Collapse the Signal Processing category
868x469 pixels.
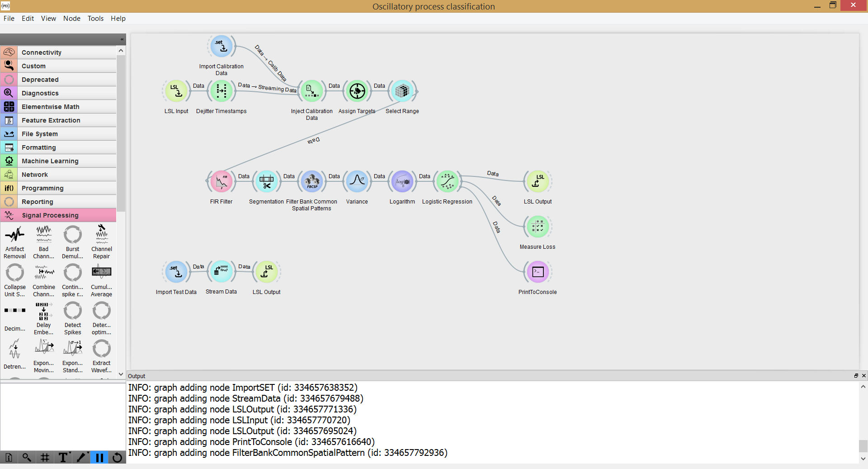(x=58, y=215)
